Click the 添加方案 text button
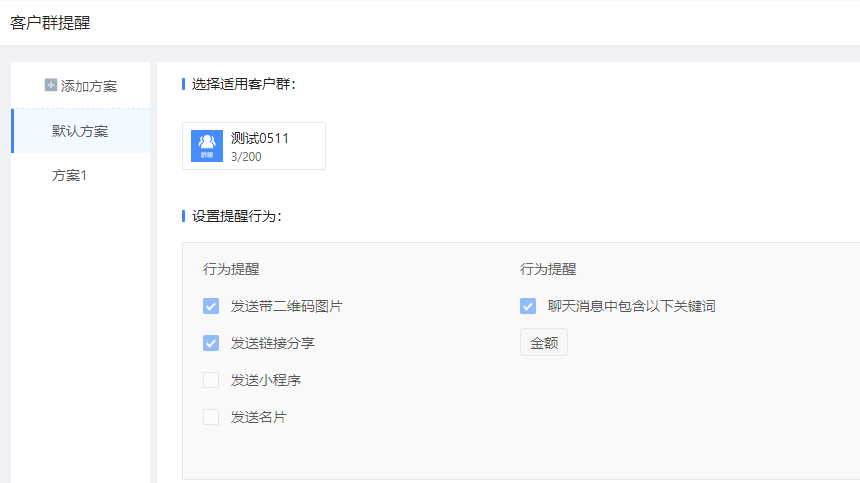The height and width of the screenshot is (483, 860). pyautogui.click(x=89, y=86)
